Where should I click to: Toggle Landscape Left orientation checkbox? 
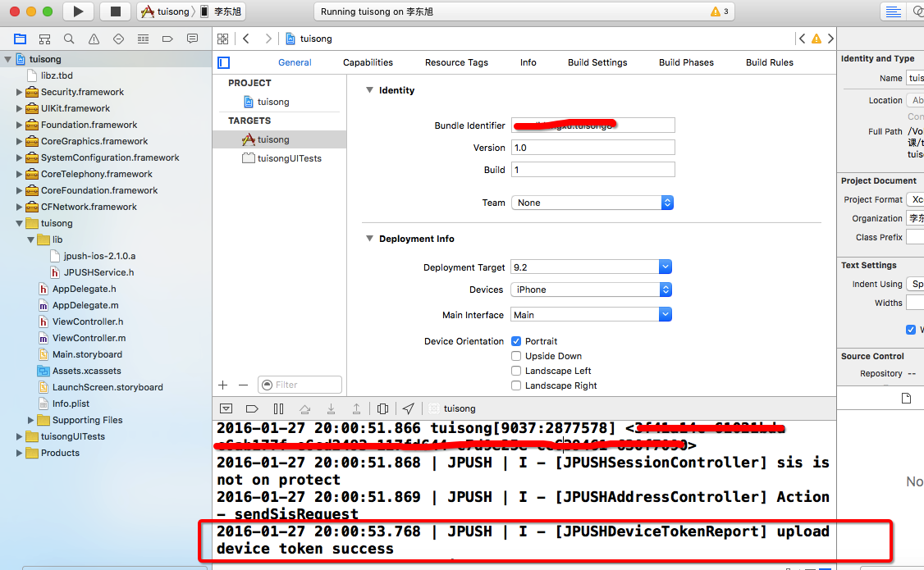tap(516, 371)
